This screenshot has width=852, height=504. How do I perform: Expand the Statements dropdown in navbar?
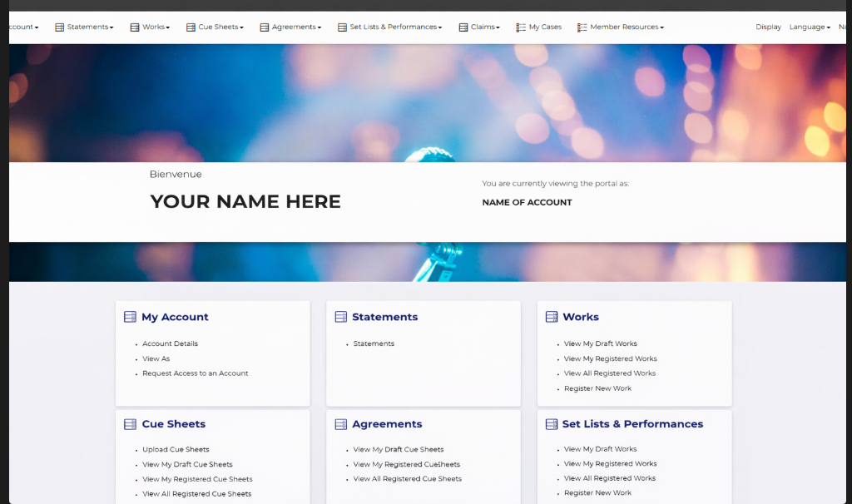[x=89, y=27]
